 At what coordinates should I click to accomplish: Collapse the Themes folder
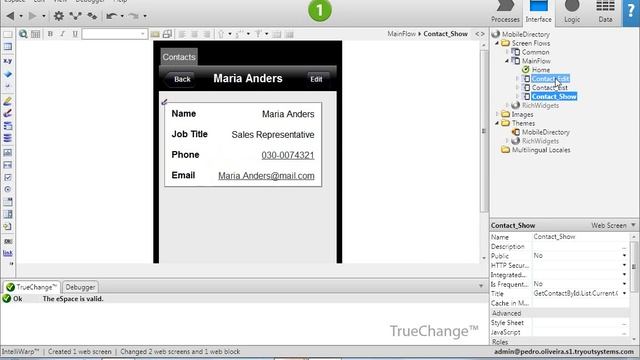497,123
